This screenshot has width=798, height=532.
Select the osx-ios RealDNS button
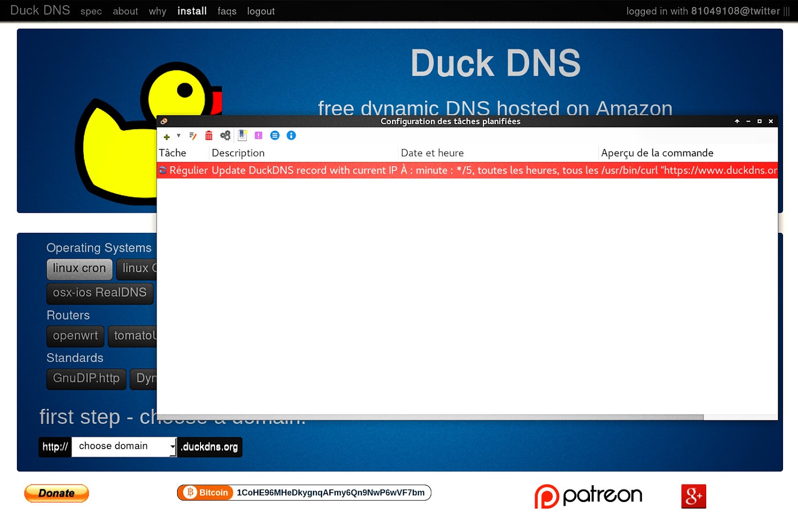pos(100,293)
